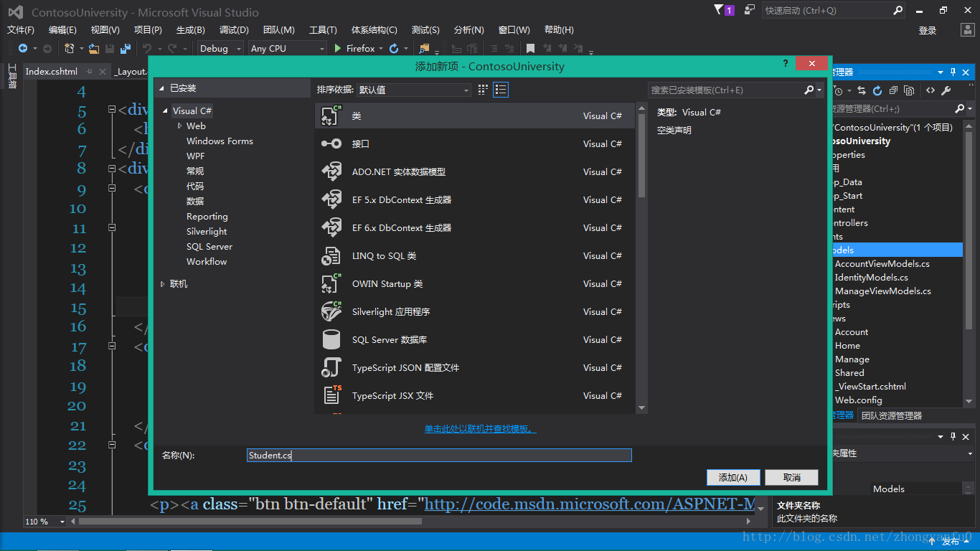Screen dimensions: 980x551
Task: Click the Solution Explorer refresh icon
Action: [877, 91]
